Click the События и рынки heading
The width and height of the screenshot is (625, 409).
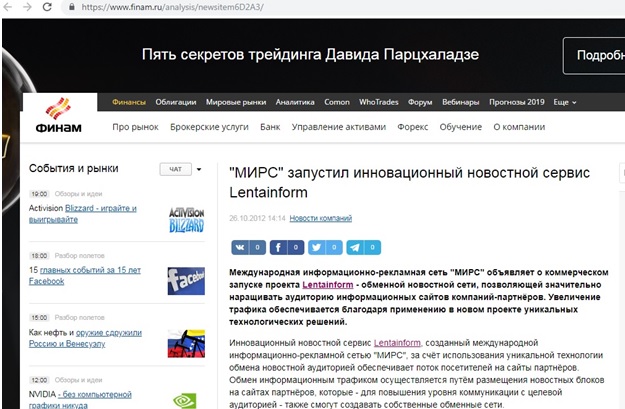click(74, 169)
